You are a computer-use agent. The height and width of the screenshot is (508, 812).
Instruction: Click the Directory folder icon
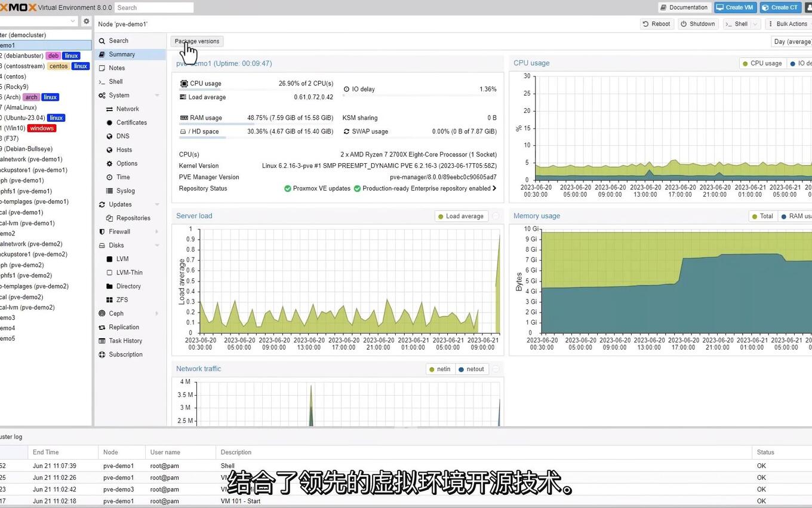pos(110,286)
